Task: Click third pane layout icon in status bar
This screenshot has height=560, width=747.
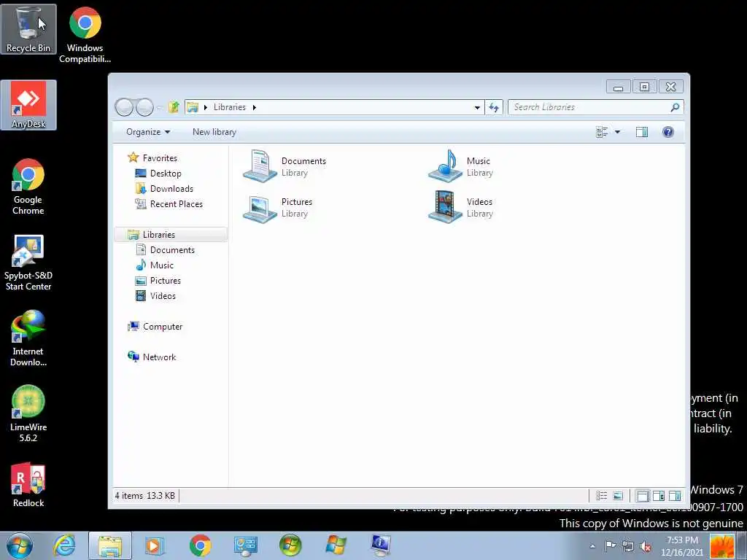Action: click(x=675, y=496)
